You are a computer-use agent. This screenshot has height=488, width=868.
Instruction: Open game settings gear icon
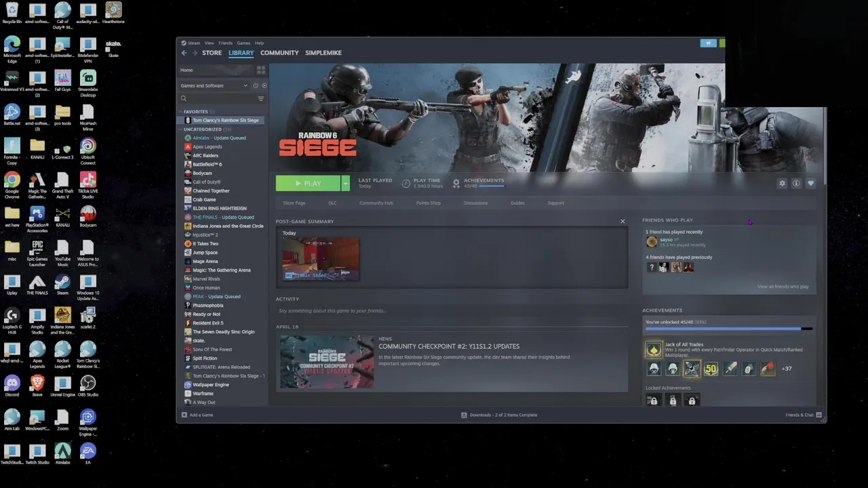tap(782, 183)
